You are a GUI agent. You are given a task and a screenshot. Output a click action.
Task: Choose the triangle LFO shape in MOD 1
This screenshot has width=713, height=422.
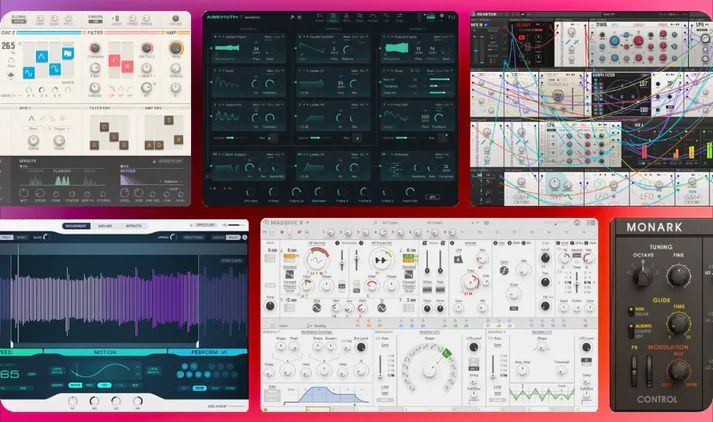(31, 119)
